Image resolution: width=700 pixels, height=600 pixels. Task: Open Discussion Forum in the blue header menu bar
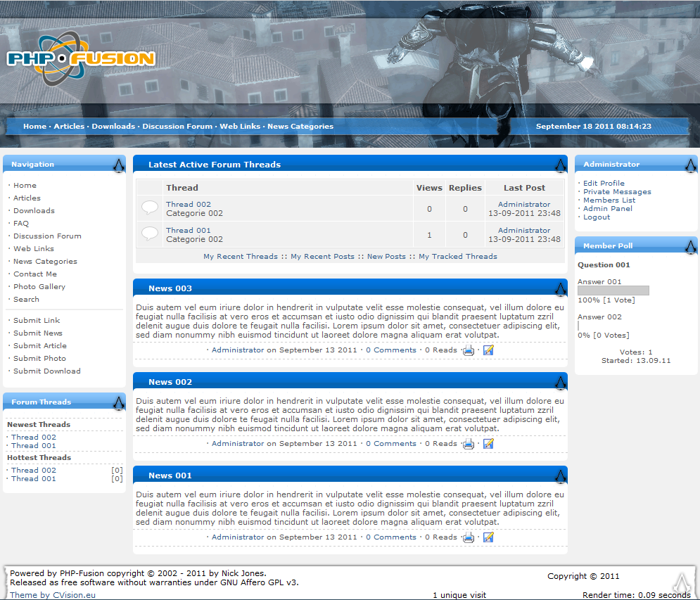click(x=177, y=127)
